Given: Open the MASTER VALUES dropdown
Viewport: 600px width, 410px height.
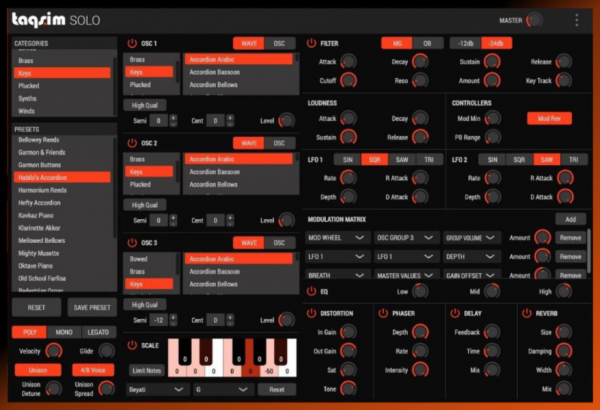Looking at the screenshot, I should tap(406, 275).
